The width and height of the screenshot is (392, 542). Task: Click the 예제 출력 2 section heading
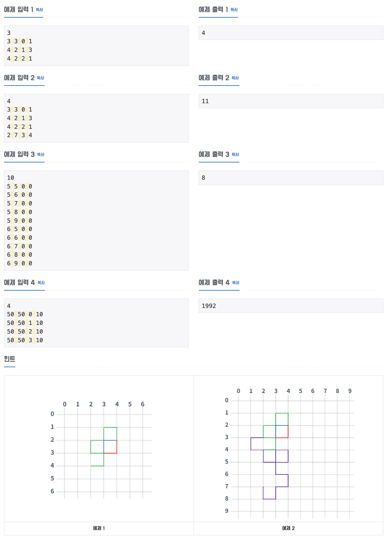[x=215, y=78]
